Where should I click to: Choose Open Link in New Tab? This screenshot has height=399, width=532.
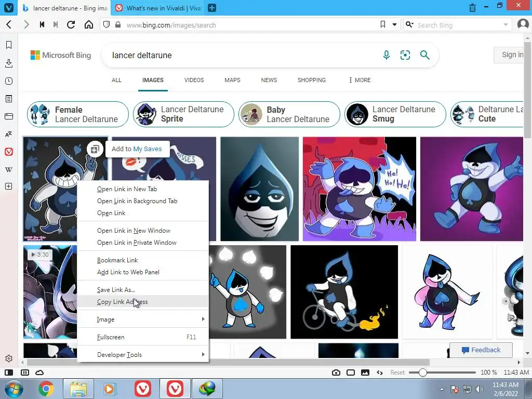click(x=143, y=189)
